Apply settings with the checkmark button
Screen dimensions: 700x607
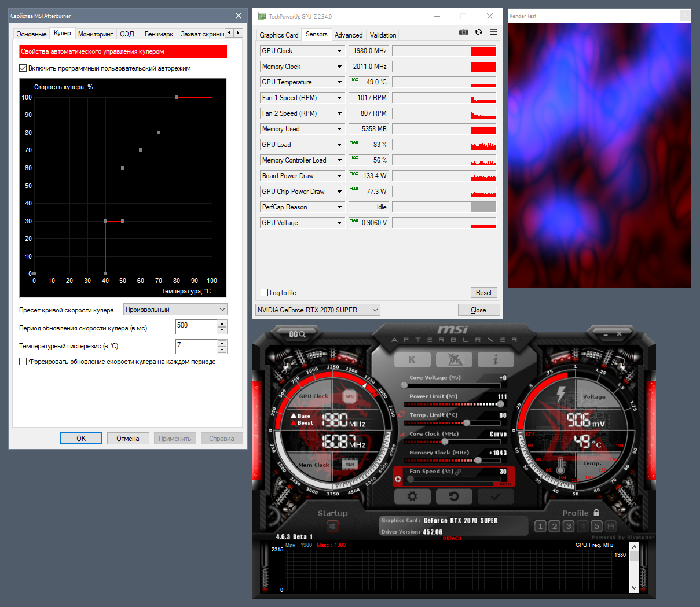[496, 496]
